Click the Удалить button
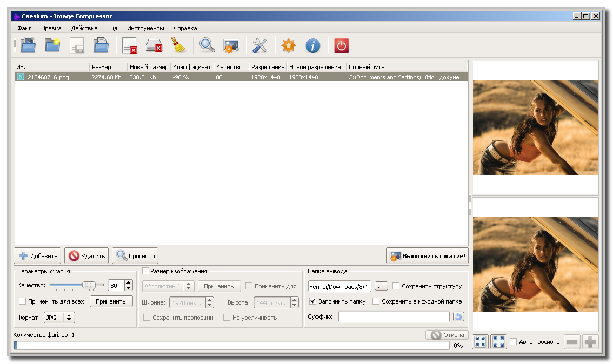The width and height of the screenshot is (613, 364). coord(86,256)
